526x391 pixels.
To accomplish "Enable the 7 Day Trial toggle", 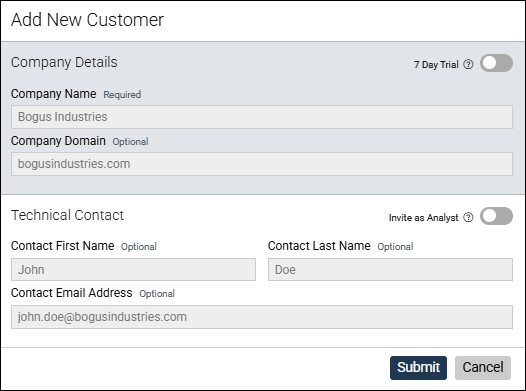I will (496, 63).
